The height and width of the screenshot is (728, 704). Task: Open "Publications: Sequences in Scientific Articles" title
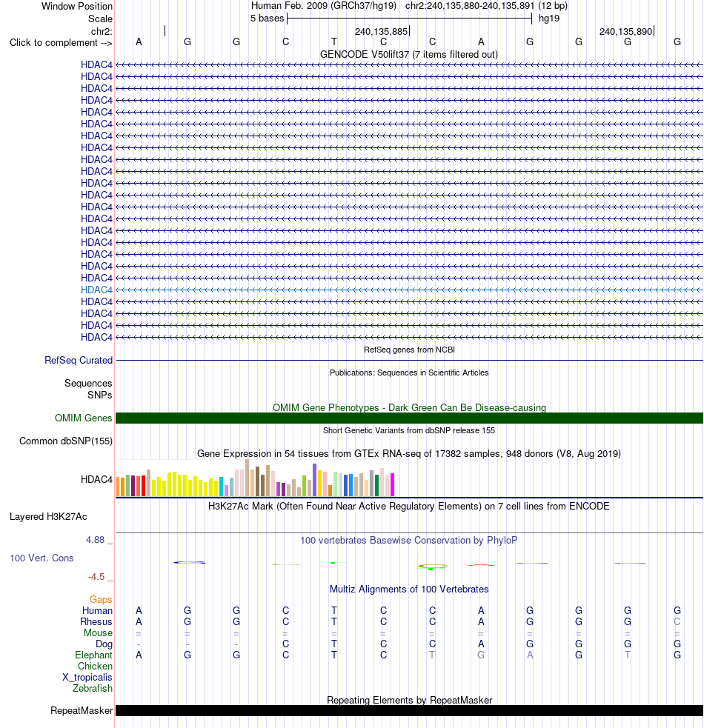[409, 373]
